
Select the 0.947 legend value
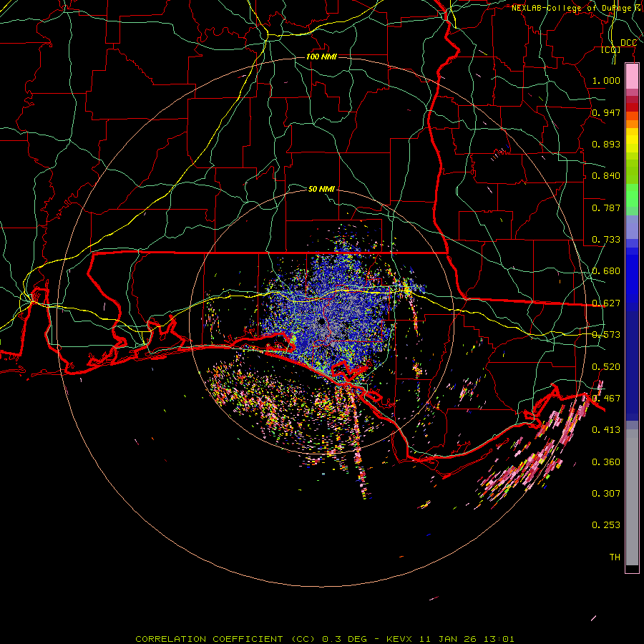[606, 112]
